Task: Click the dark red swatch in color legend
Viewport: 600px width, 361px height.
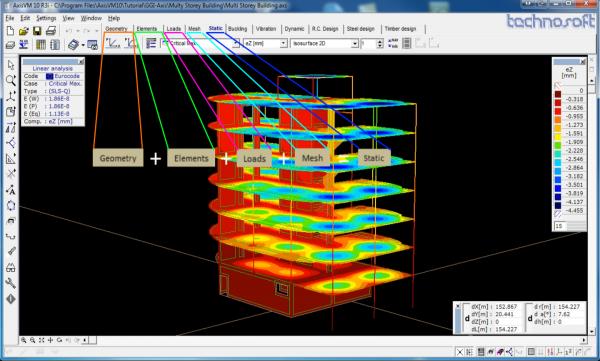Action: tap(558, 94)
